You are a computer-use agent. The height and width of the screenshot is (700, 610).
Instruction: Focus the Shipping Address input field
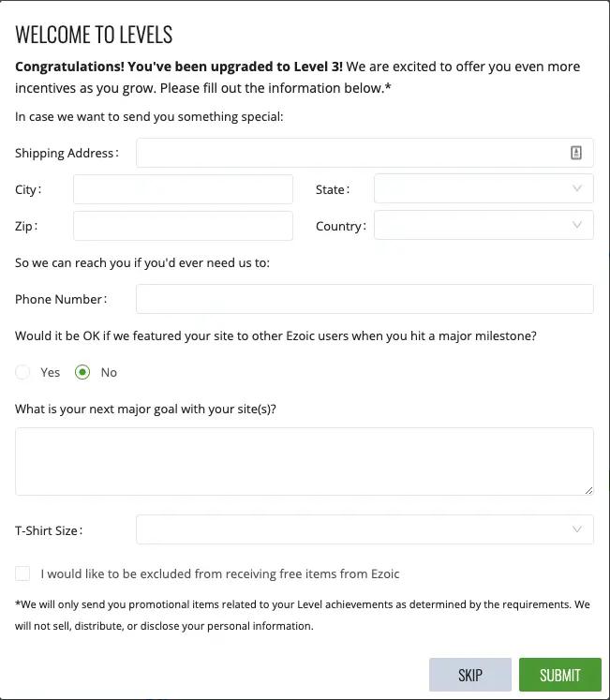click(365, 153)
